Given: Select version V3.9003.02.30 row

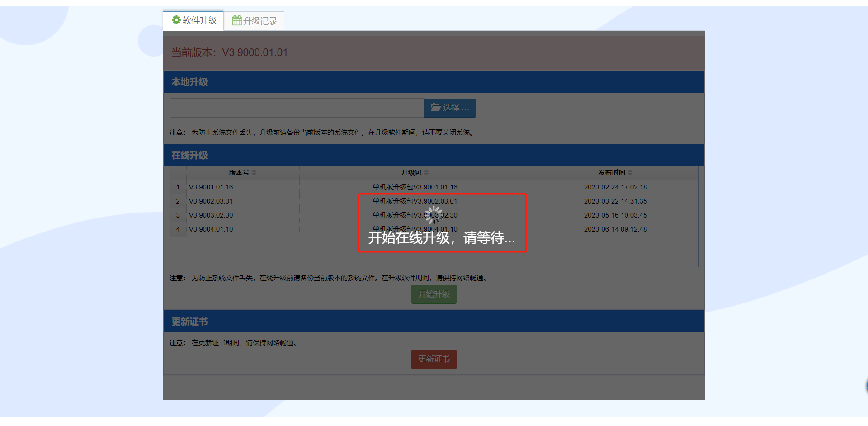Looking at the screenshot, I should coord(434,215).
